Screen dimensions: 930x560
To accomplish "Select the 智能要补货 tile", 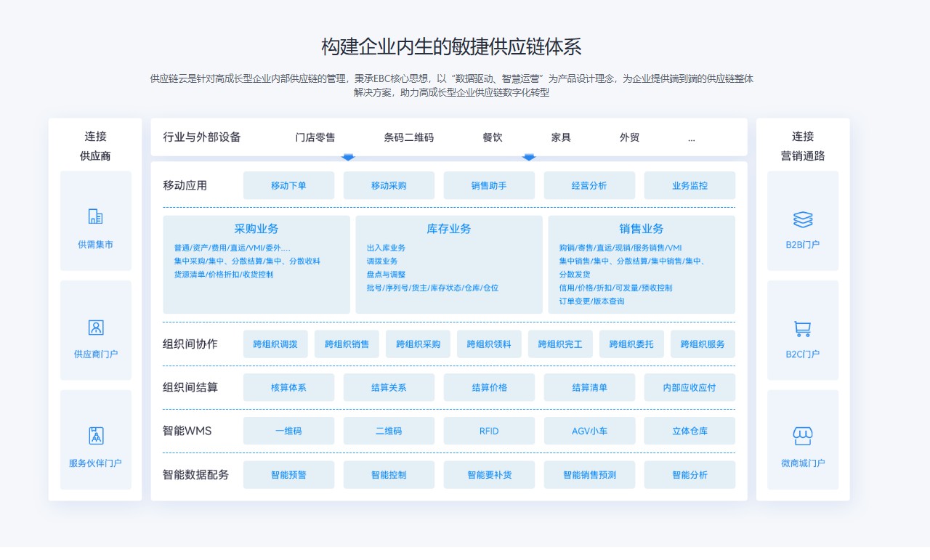I will [x=489, y=474].
